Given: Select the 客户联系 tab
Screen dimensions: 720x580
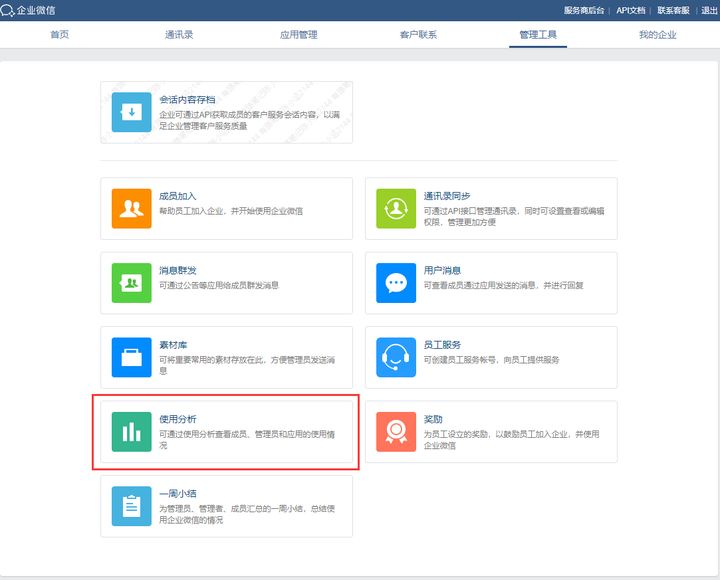Looking at the screenshot, I should [x=418, y=35].
